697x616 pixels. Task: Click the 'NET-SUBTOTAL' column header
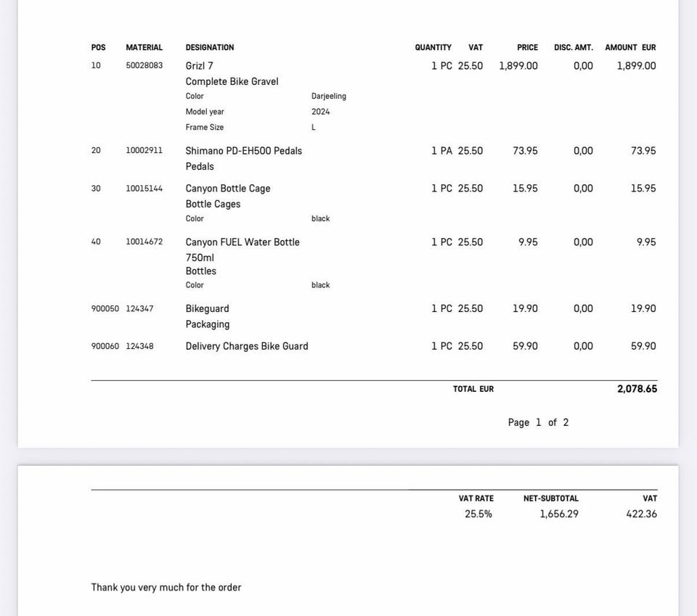pos(551,498)
